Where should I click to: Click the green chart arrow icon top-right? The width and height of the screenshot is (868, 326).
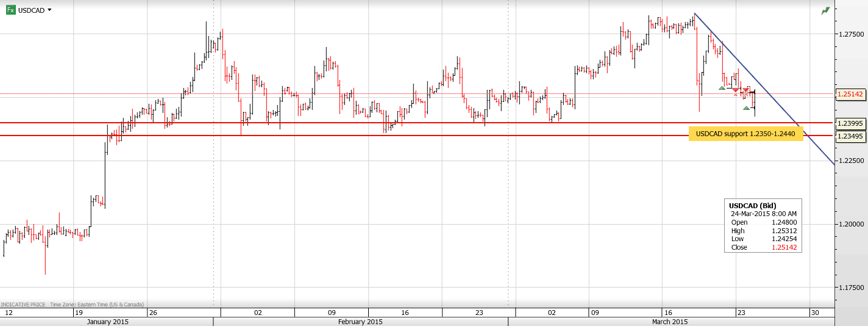[825, 10]
